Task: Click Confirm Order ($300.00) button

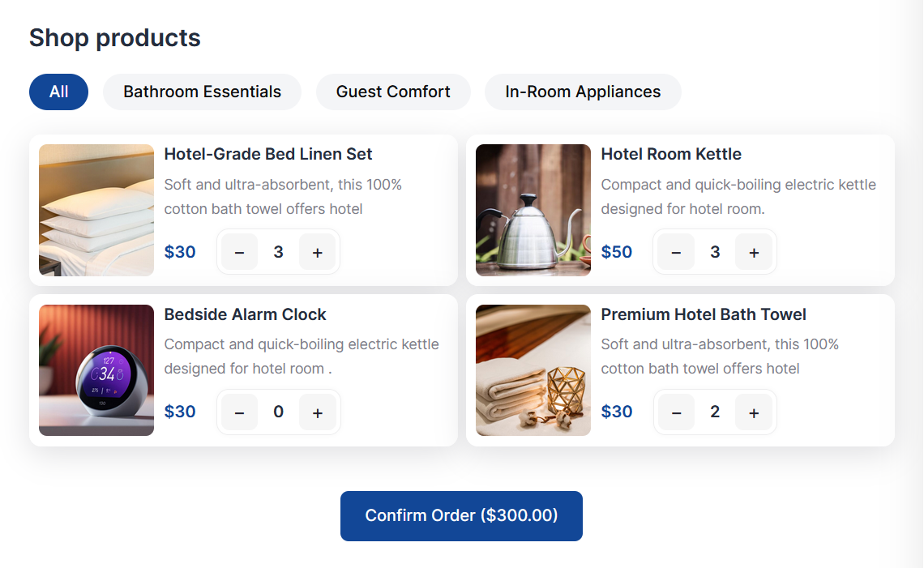Action: click(x=461, y=515)
